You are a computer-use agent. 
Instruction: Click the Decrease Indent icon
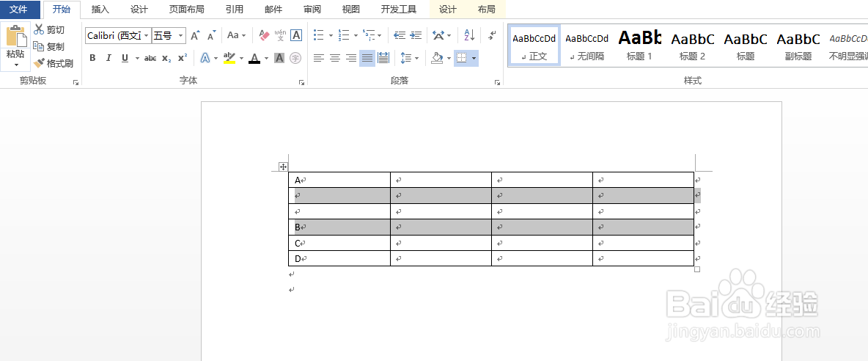399,35
